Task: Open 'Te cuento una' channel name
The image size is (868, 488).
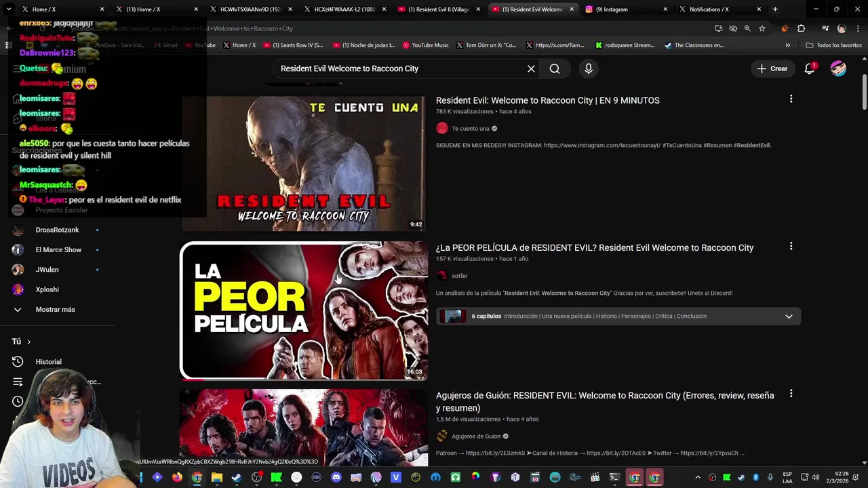Action: pyautogui.click(x=470, y=128)
